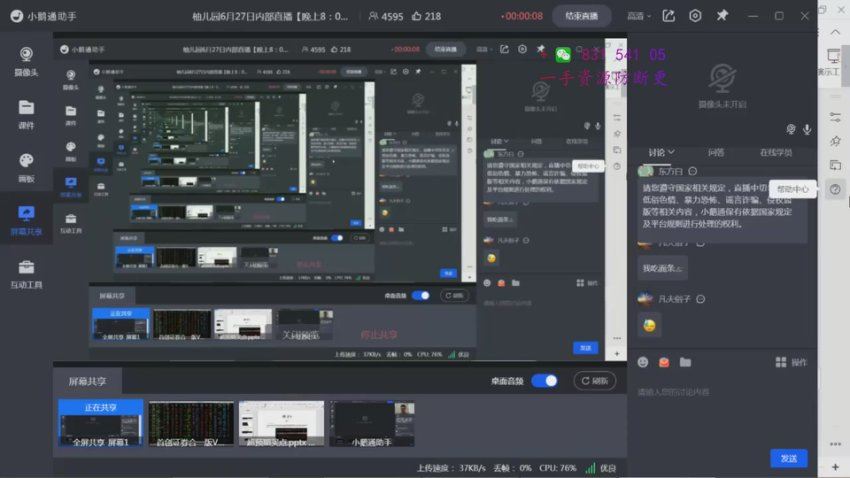
Task: Select the 小鹅通助手 window thumbnail
Action: (372, 423)
